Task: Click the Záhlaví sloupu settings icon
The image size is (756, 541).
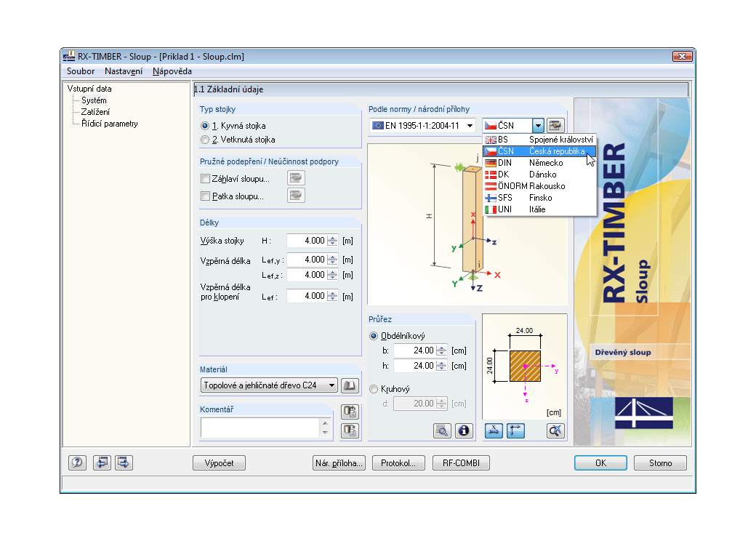Action: (x=296, y=178)
